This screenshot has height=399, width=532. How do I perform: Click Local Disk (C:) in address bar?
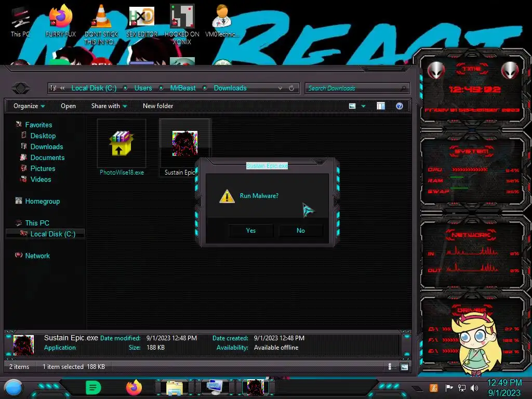[94, 88]
